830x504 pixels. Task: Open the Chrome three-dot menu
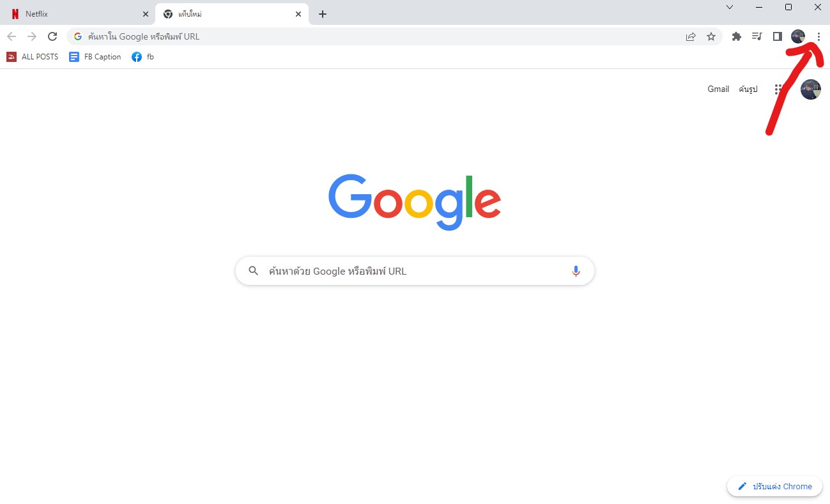tap(818, 36)
